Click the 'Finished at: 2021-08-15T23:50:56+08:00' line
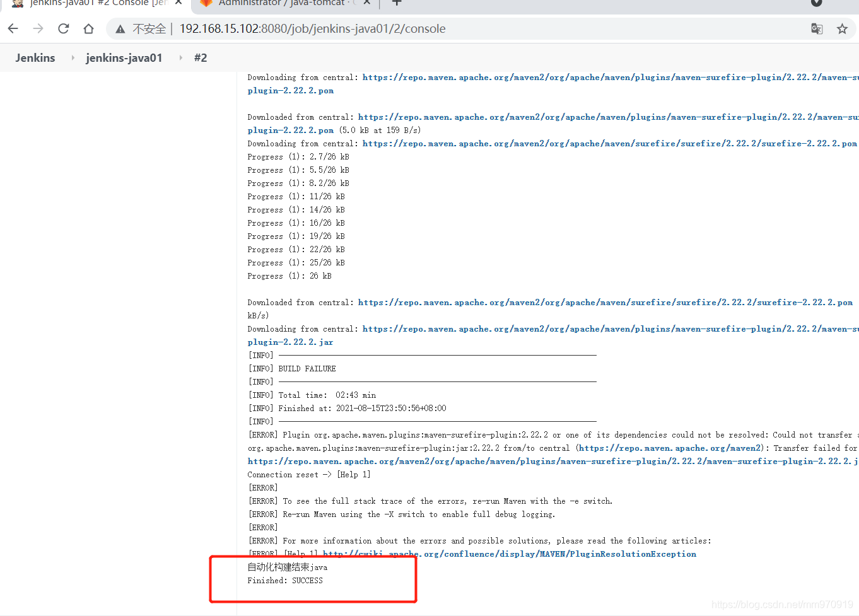The image size is (859, 616). 348,409
